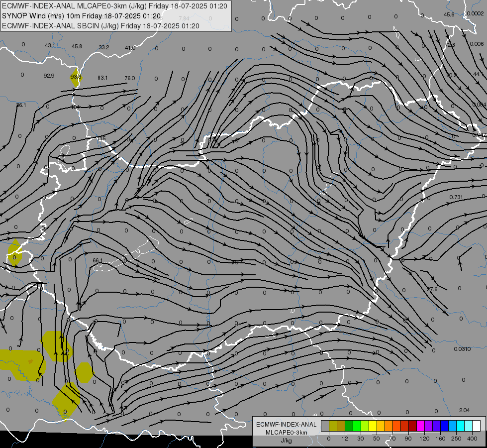Pick the sky-blue legend swatch
487x448 pixels.
click(x=453, y=426)
